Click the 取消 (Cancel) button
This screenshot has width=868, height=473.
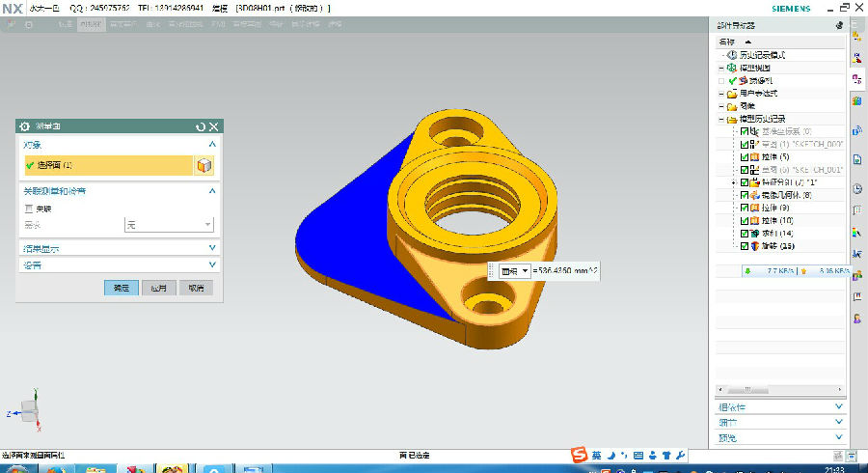196,288
